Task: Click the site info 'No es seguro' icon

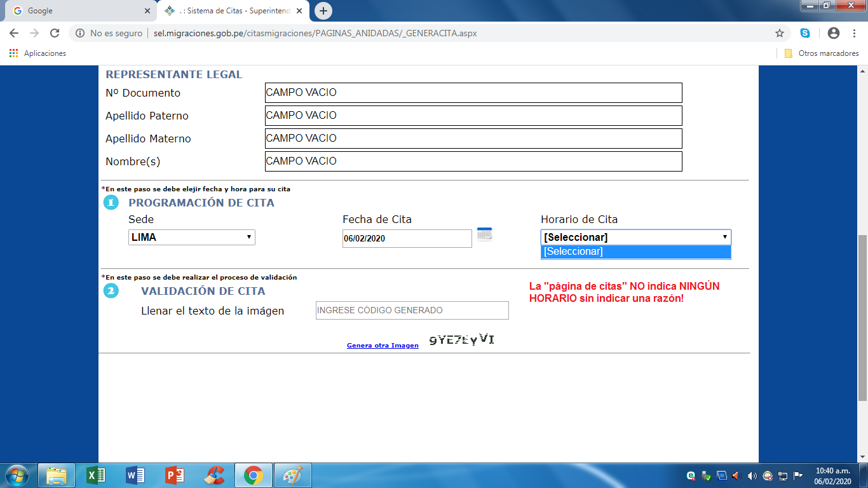Action: click(x=80, y=33)
